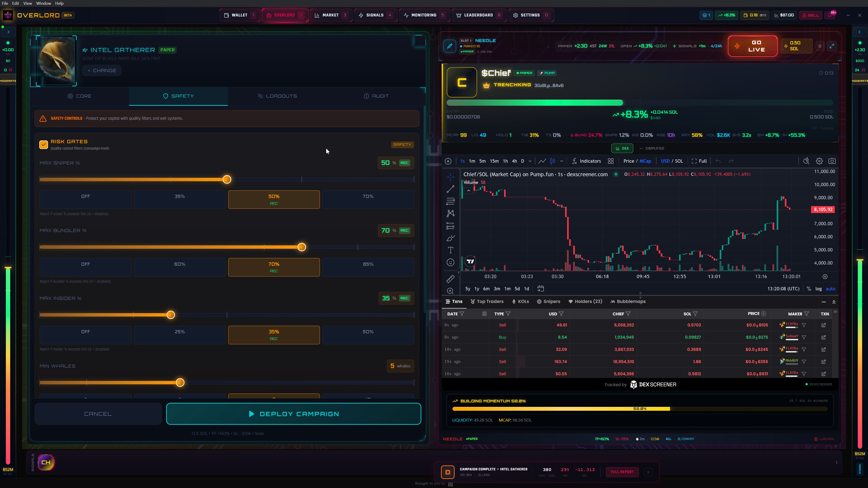
Task: Toggle auto scale on the price axis
Action: click(831, 289)
